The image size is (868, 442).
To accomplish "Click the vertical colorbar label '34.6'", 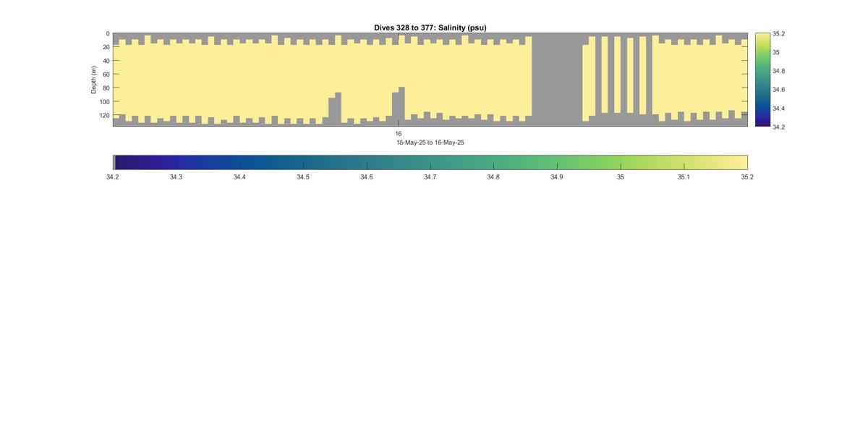I will pos(778,90).
